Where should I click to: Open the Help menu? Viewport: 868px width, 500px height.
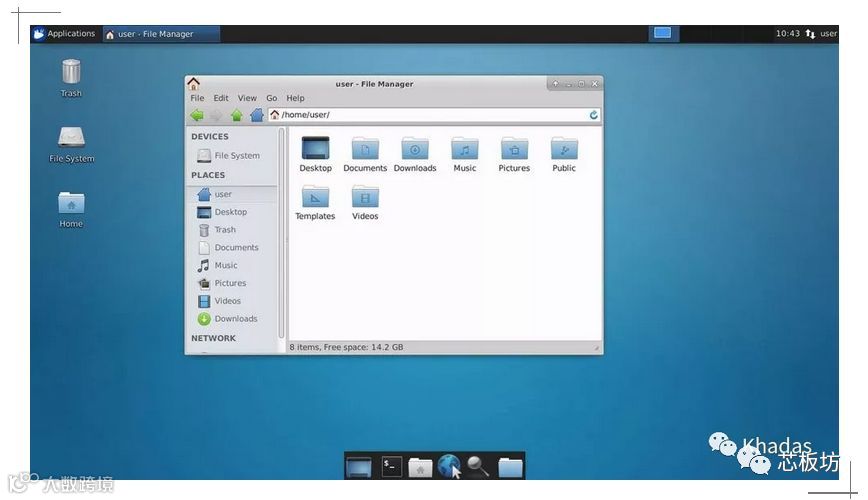[295, 98]
